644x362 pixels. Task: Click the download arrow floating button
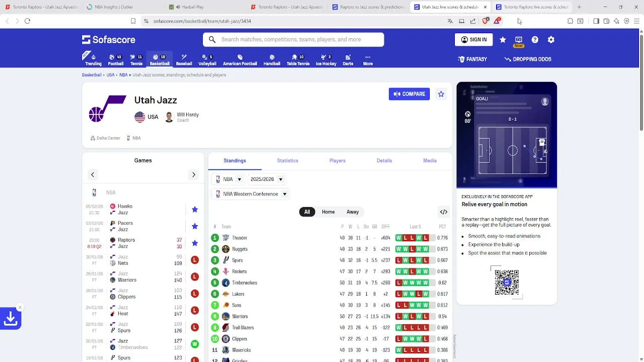(x=11, y=319)
